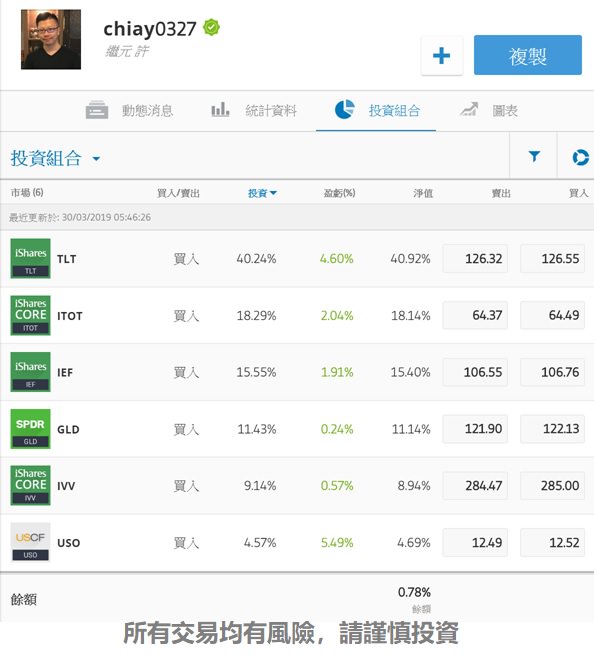Click the blue 複製 copy button
Image resolution: width=594 pixels, height=662 pixels.
528,55
